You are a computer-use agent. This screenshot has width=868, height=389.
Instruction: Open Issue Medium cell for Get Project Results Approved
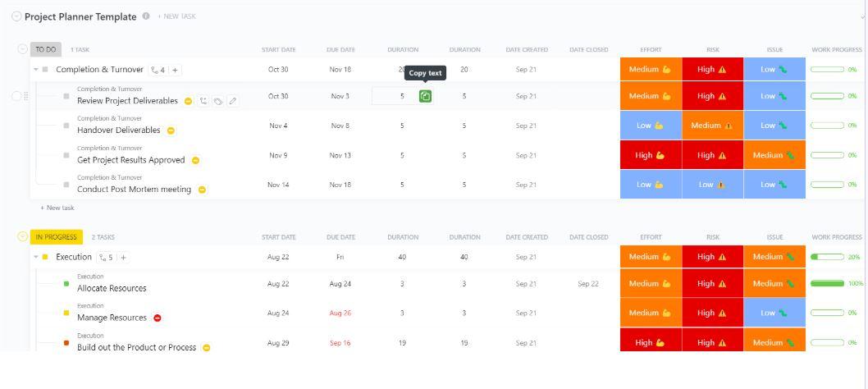tap(775, 155)
